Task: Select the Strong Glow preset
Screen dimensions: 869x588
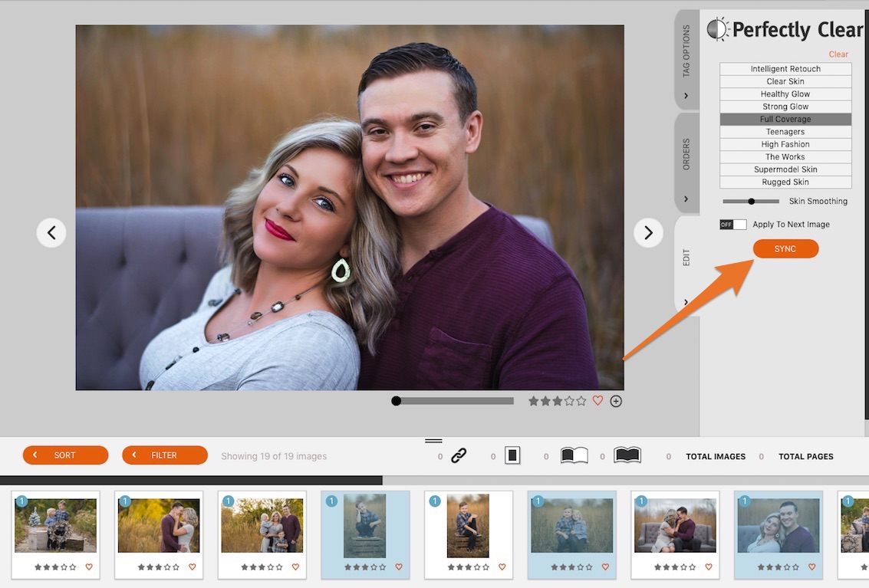Action: pos(785,107)
